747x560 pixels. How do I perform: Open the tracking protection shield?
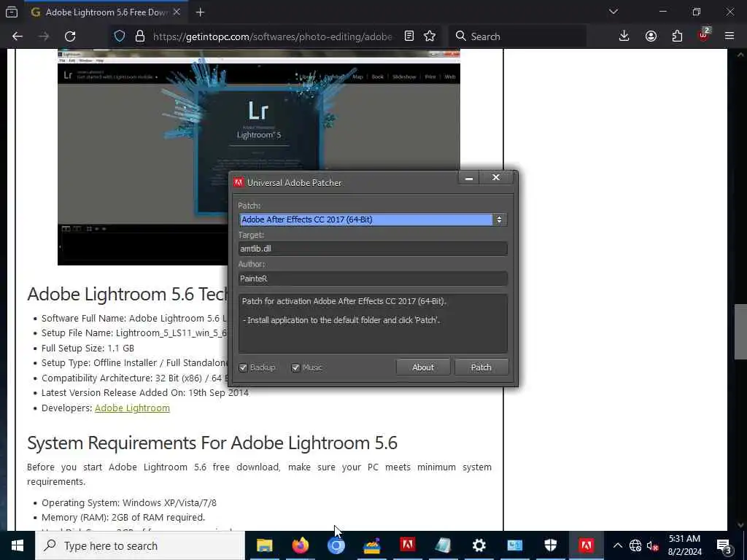click(x=120, y=36)
